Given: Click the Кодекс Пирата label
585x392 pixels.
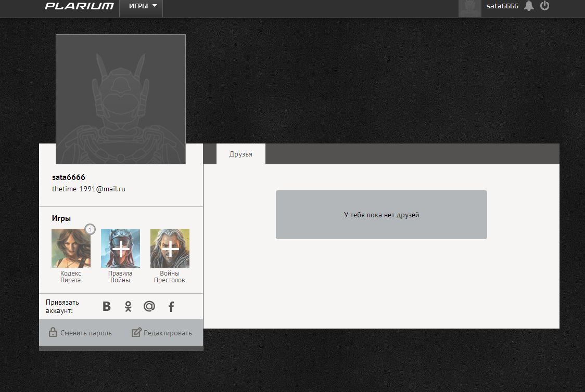Looking at the screenshot, I should [x=70, y=277].
